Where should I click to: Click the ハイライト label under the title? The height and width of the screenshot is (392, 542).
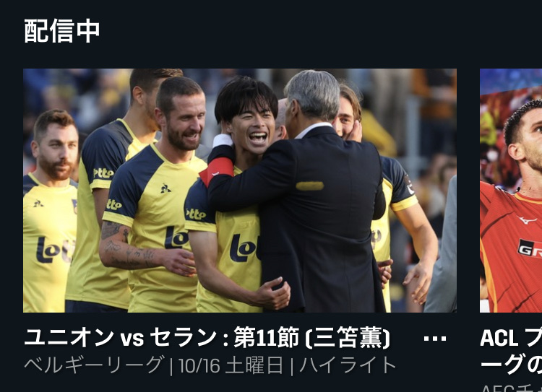pyautogui.click(x=348, y=365)
